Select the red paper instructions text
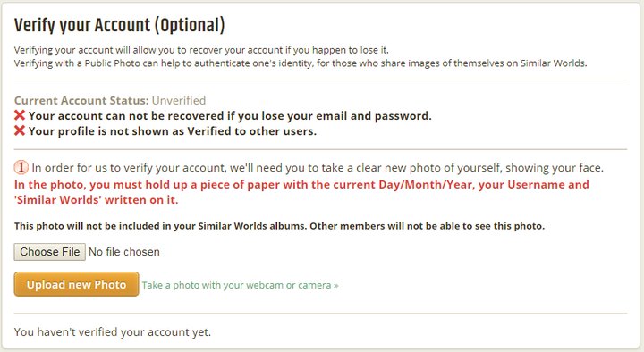644x352 pixels. [x=301, y=192]
